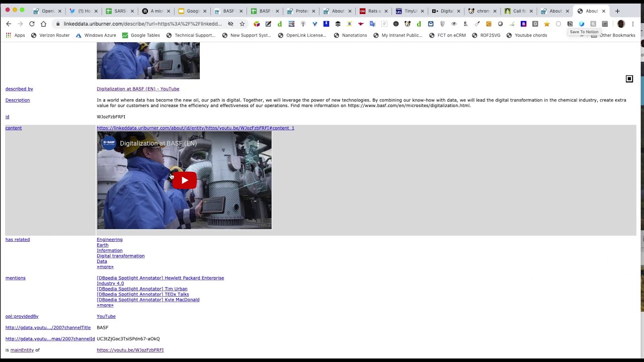Bookmark this page with the star icon
644x362 pixels.
tap(242, 24)
